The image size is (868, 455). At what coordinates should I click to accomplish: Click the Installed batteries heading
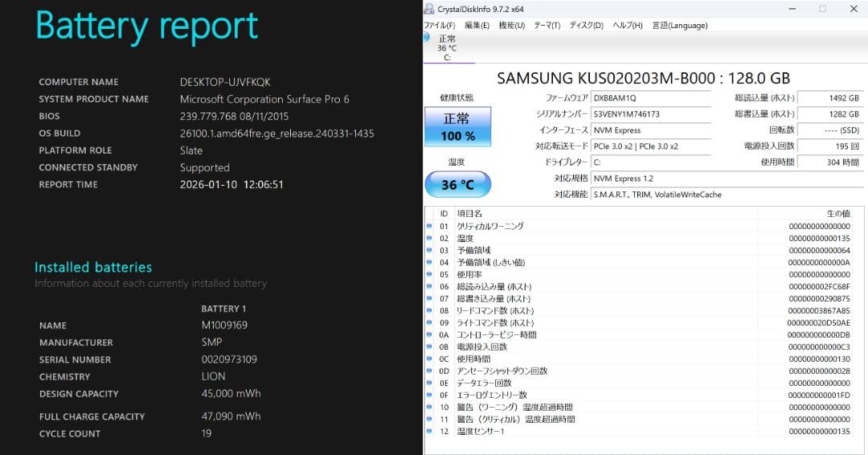pos(93,268)
